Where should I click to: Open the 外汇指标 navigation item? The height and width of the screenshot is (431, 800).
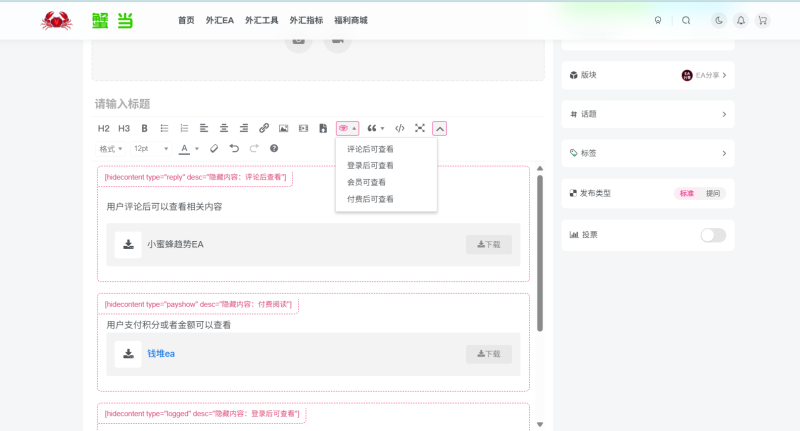(x=306, y=20)
